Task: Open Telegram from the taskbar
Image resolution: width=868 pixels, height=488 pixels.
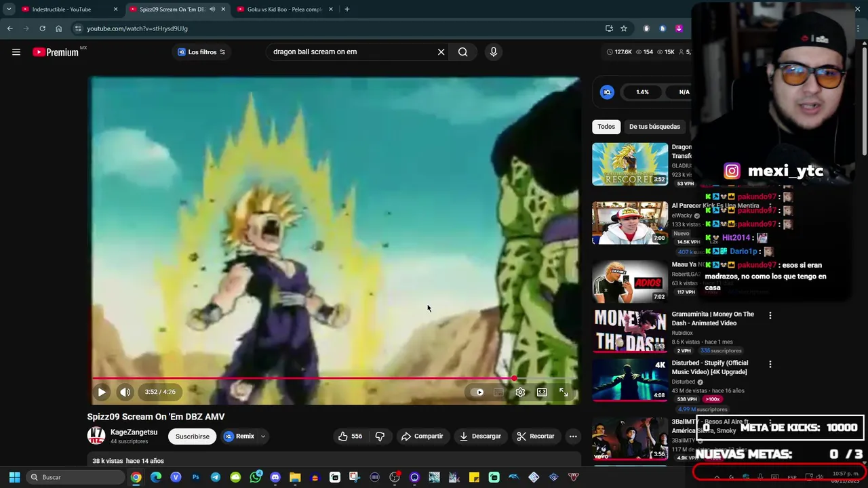Action: [x=216, y=477]
